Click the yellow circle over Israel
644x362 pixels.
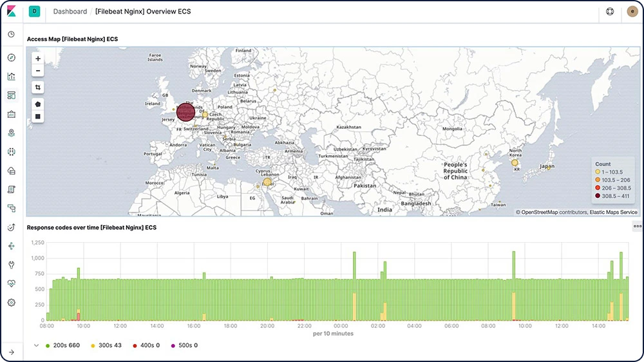point(267,182)
